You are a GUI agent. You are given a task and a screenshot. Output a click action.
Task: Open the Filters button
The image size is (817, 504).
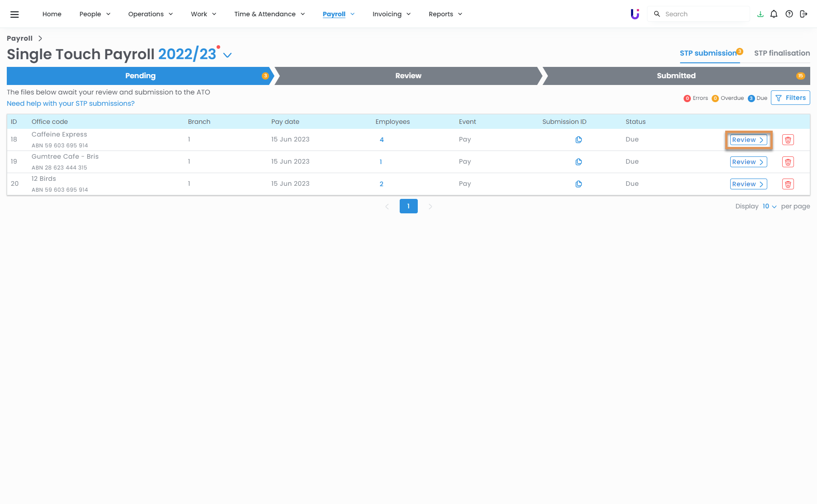pyautogui.click(x=790, y=98)
